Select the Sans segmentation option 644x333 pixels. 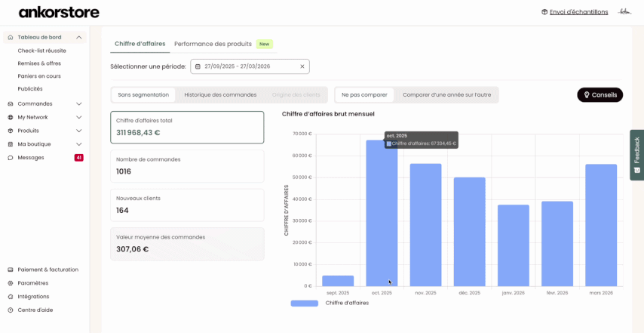click(143, 95)
